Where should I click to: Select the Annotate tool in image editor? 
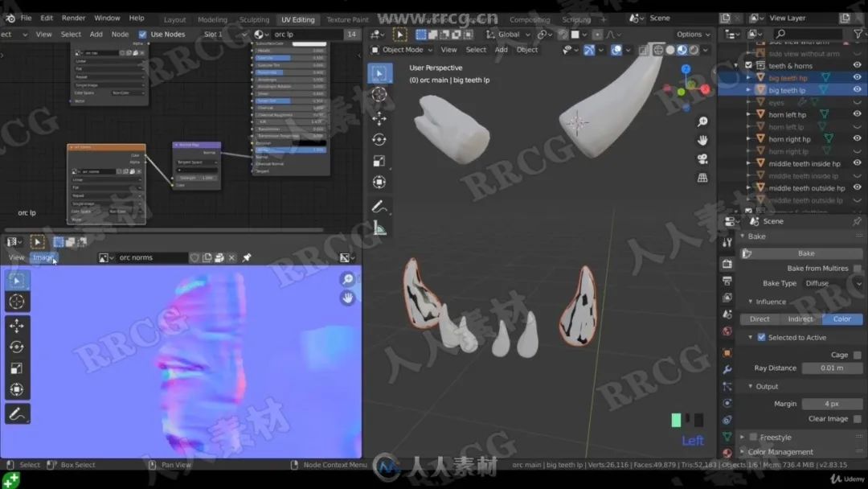pos(17,413)
